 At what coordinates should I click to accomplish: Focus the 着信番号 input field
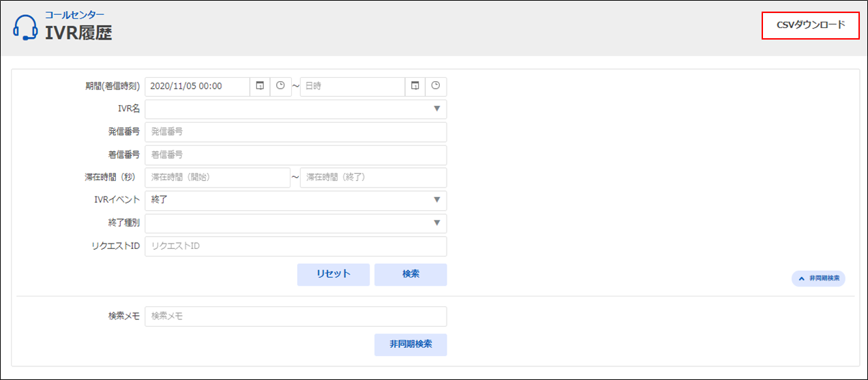(x=295, y=155)
